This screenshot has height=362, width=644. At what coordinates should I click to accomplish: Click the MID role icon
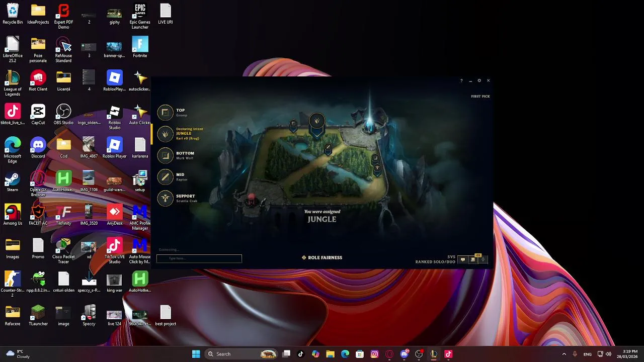pos(165,177)
